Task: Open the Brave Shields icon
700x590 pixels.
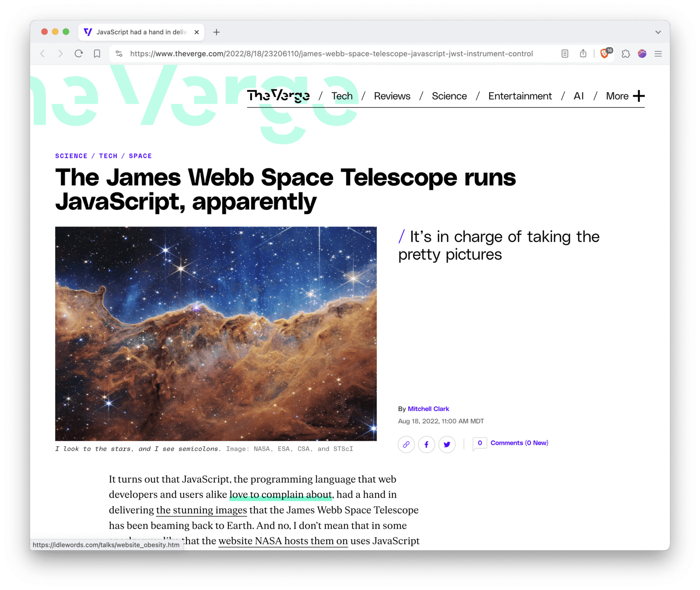Action: click(x=606, y=53)
